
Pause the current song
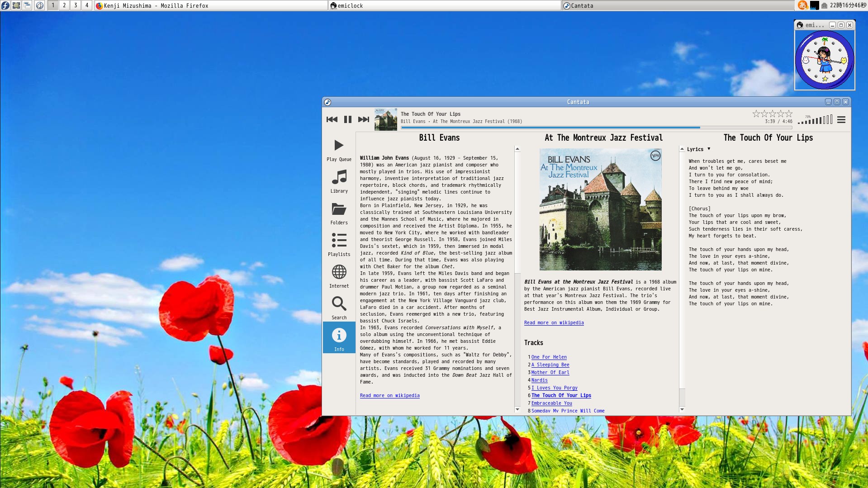347,119
